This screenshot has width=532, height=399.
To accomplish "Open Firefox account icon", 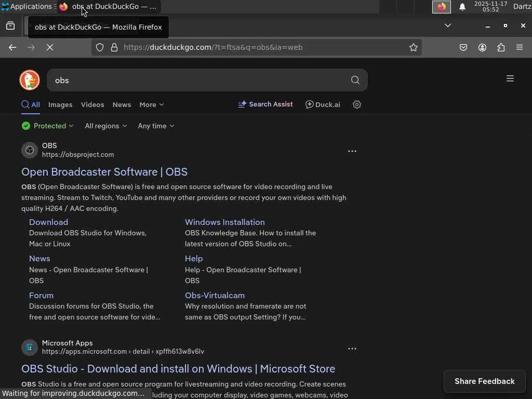I will (x=482, y=47).
